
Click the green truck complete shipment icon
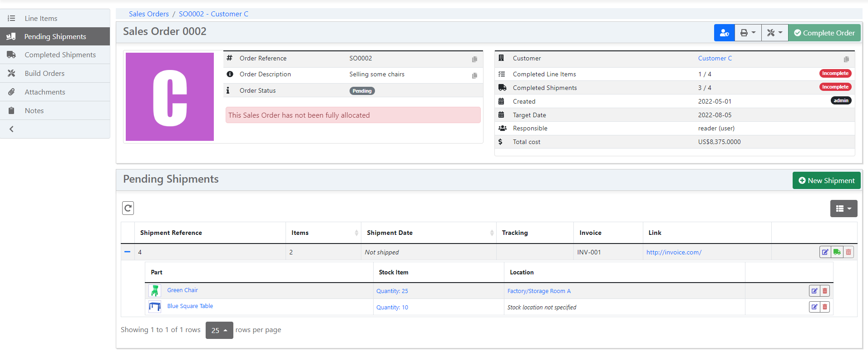point(837,252)
